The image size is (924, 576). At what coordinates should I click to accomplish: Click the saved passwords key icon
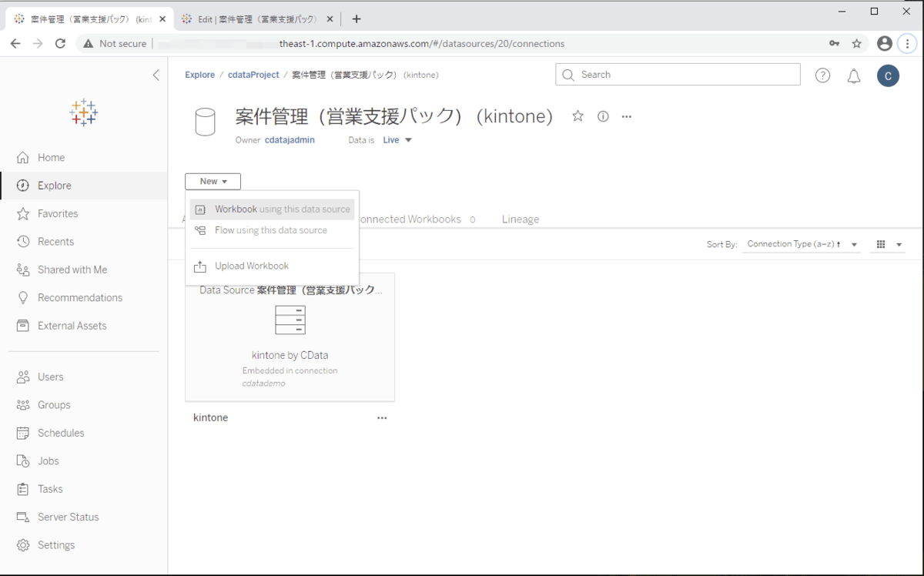point(834,44)
